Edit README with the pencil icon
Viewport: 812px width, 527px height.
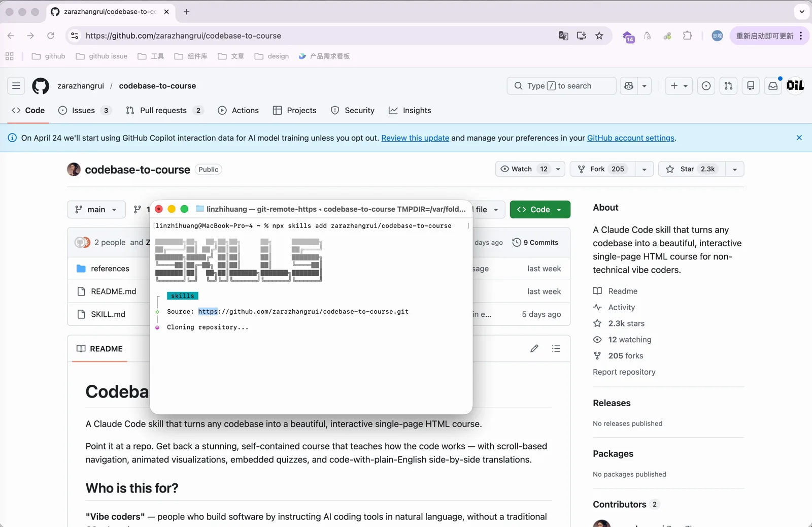pyautogui.click(x=534, y=348)
